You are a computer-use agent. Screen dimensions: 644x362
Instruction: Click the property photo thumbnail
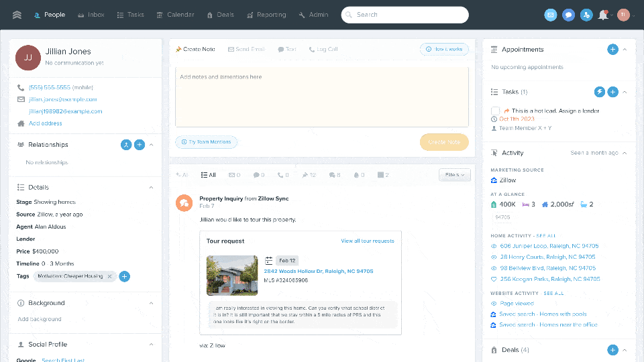click(232, 276)
